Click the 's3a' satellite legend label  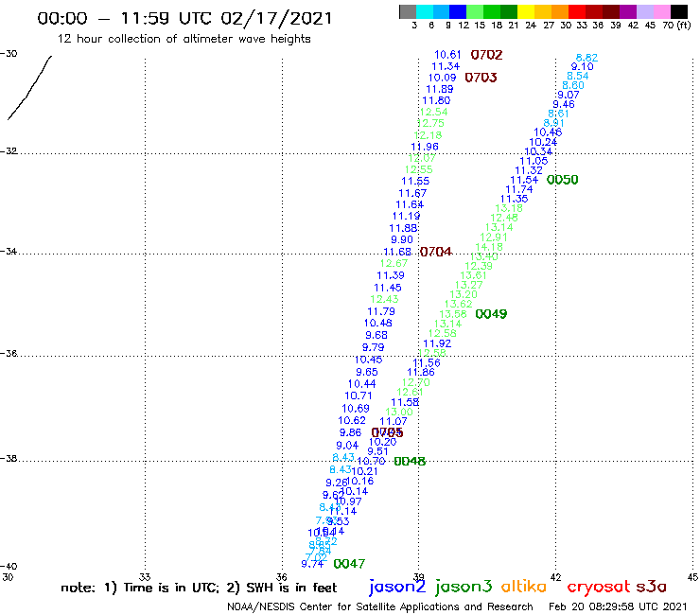(x=652, y=587)
